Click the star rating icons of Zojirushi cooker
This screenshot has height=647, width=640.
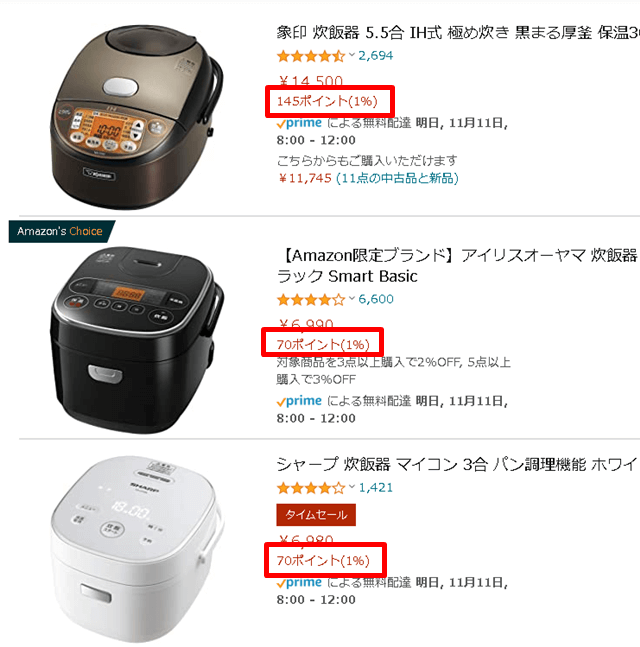[x=311, y=56]
